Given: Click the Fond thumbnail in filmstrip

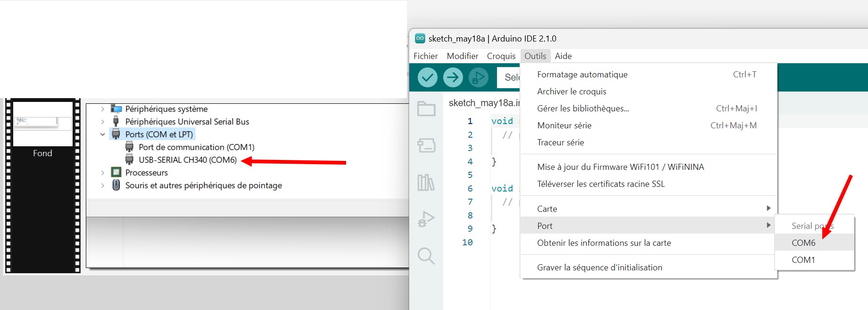Looking at the screenshot, I should 43,124.
